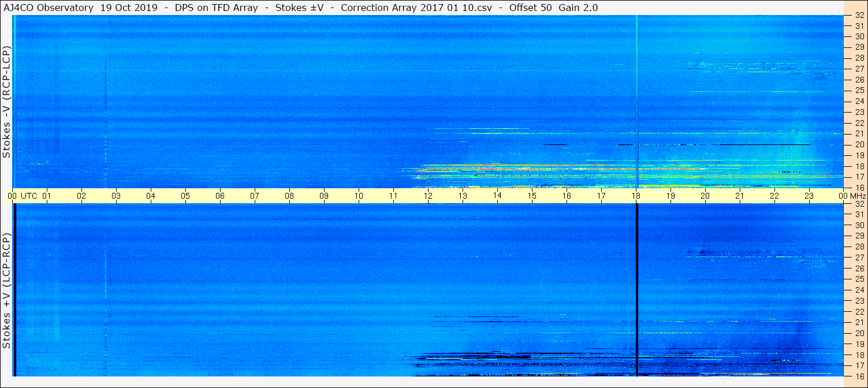Viewport: 868px width, 388px height.
Task: Click the AJ4CO Observatory title text
Action: [49, 8]
